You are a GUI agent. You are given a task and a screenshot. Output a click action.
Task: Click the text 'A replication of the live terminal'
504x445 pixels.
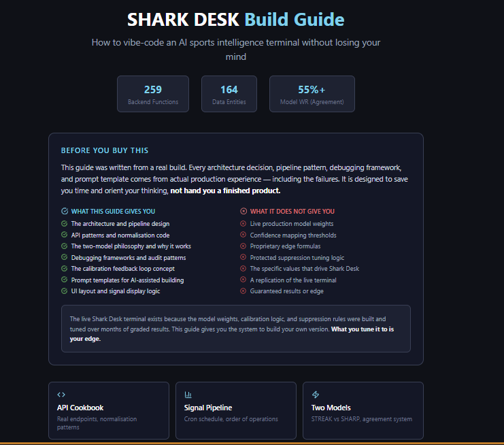293,280
